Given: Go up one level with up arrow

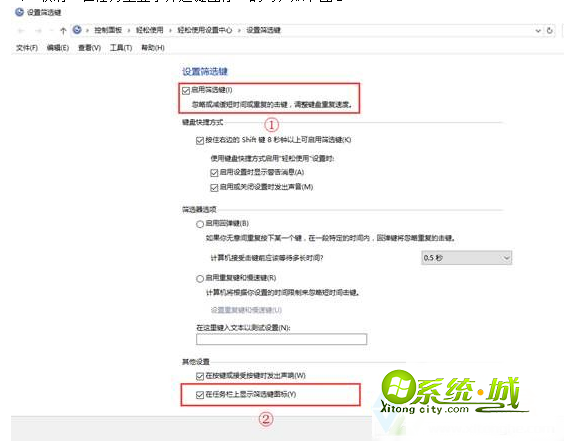Looking at the screenshot, I should tap(63, 31).
